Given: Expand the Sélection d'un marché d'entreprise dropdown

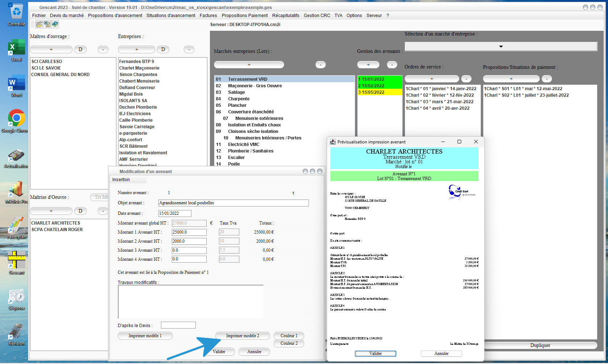Looking at the screenshot, I should (x=501, y=46).
